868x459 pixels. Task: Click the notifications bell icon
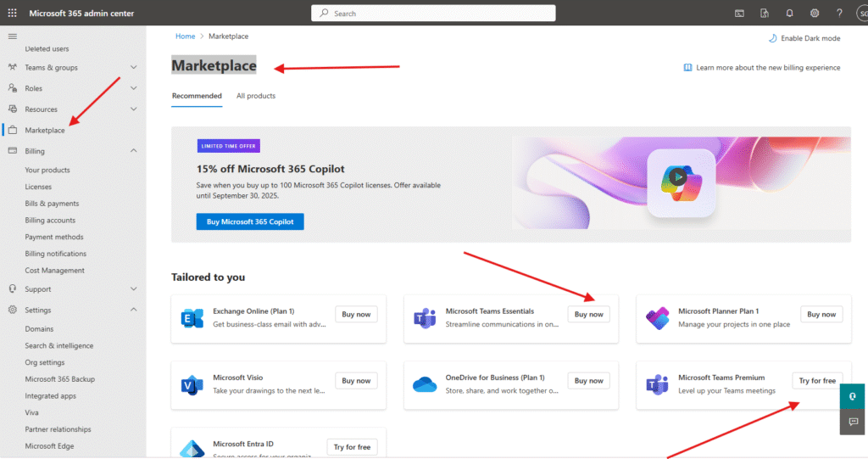[789, 13]
